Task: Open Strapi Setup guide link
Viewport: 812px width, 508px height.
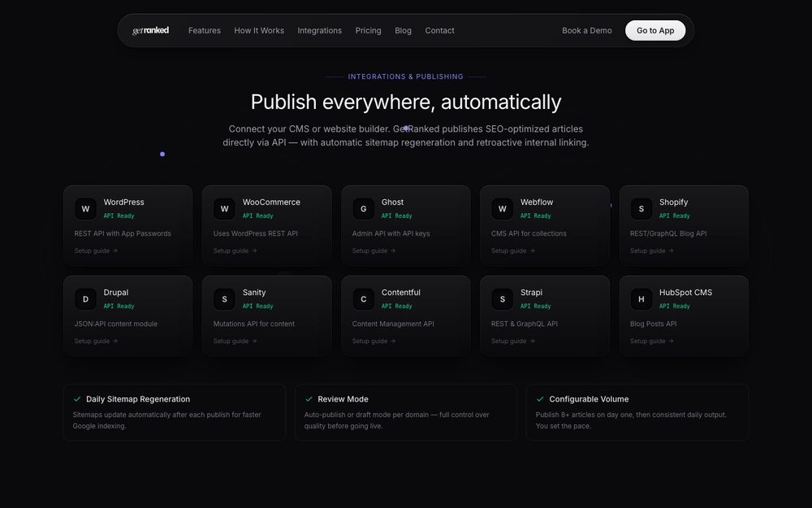Action: point(512,341)
